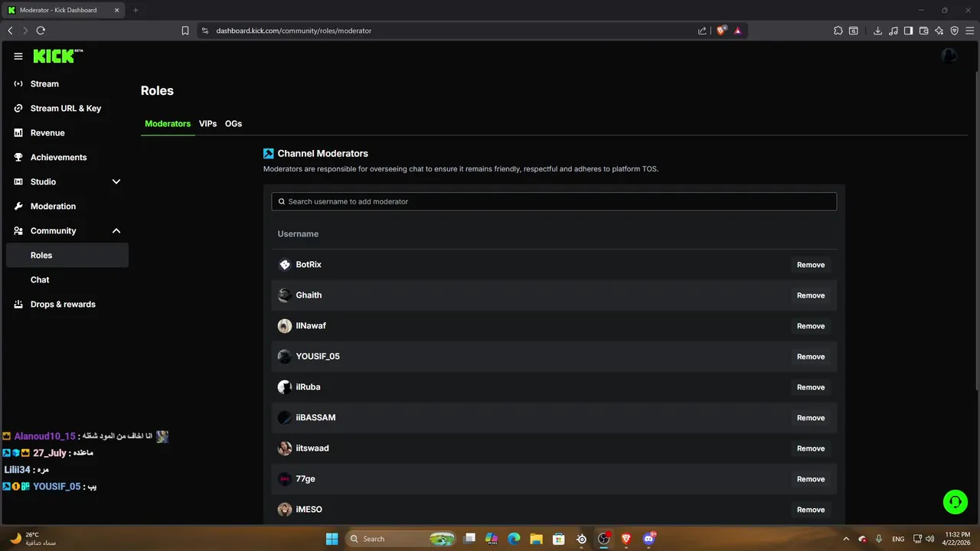Open Brave Wallet icon
This screenshot has height=551, width=980.
pos(923,31)
